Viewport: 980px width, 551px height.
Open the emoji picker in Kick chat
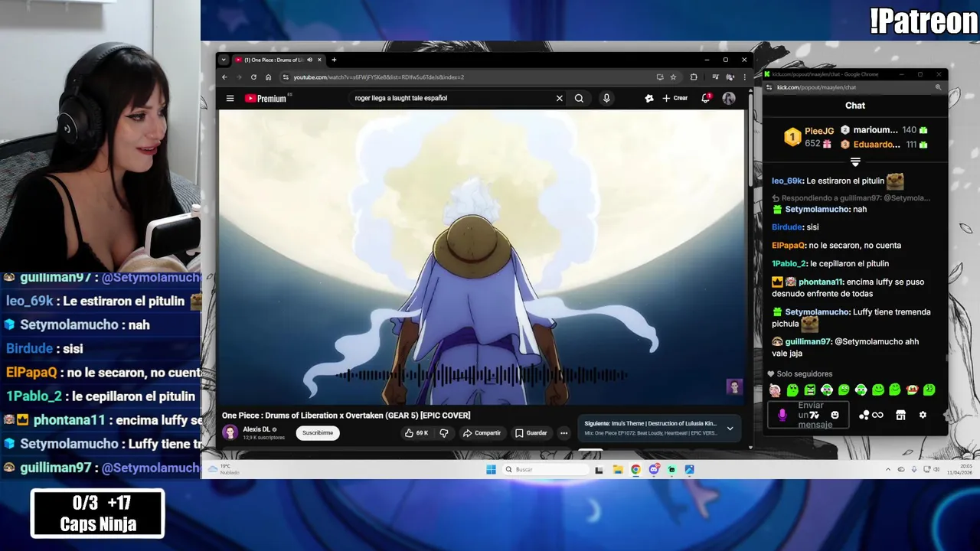pyautogui.click(x=835, y=415)
